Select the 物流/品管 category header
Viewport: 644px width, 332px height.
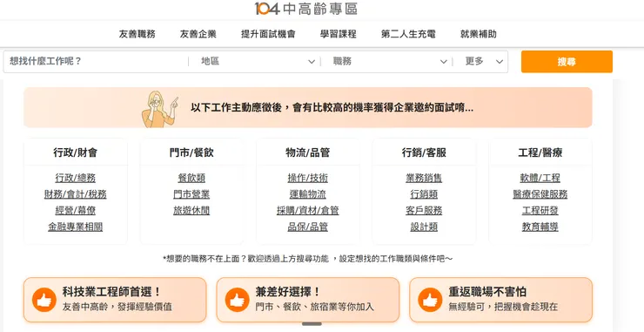point(307,152)
